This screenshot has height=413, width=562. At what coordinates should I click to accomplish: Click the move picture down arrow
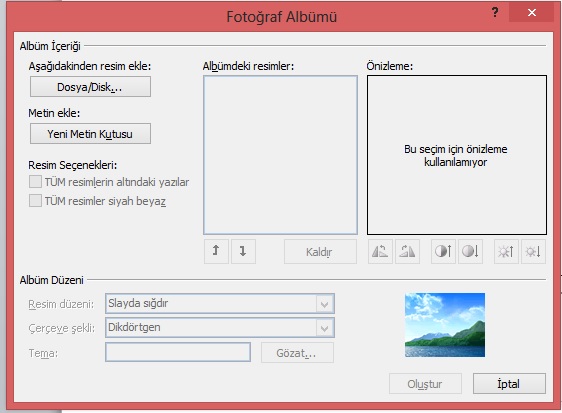(x=243, y=251)
